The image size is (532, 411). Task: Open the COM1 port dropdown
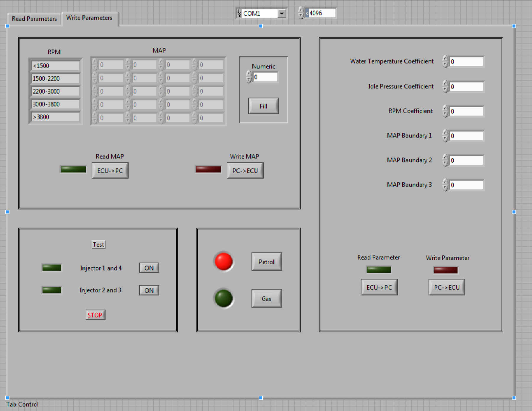coord(282,14)
